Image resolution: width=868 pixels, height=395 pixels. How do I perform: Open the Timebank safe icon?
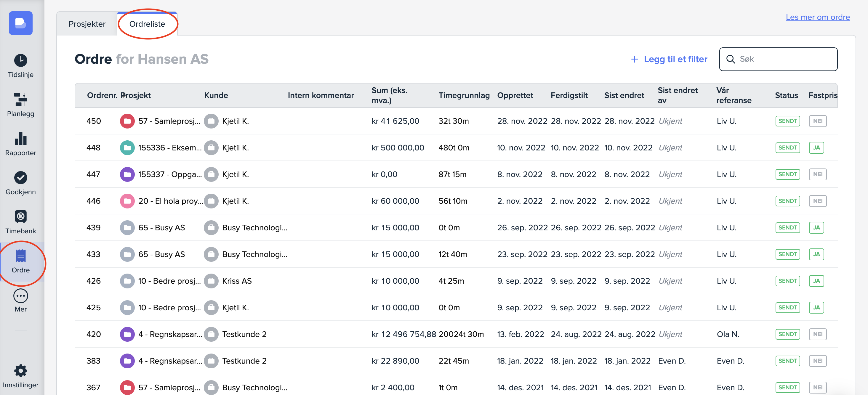[20, 217]
